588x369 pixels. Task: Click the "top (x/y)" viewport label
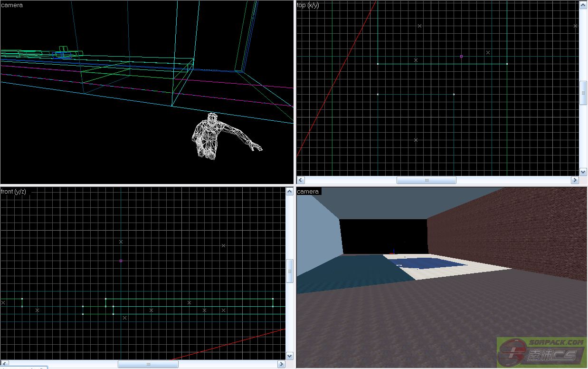click(308, 5)
